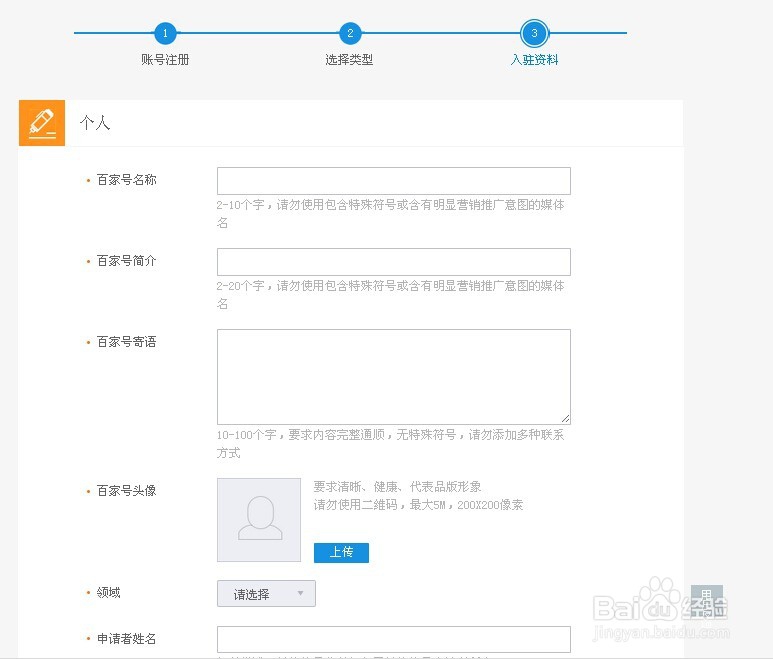
Task: Open the 领域 请选择 dropdown
Action: [266, 593]
